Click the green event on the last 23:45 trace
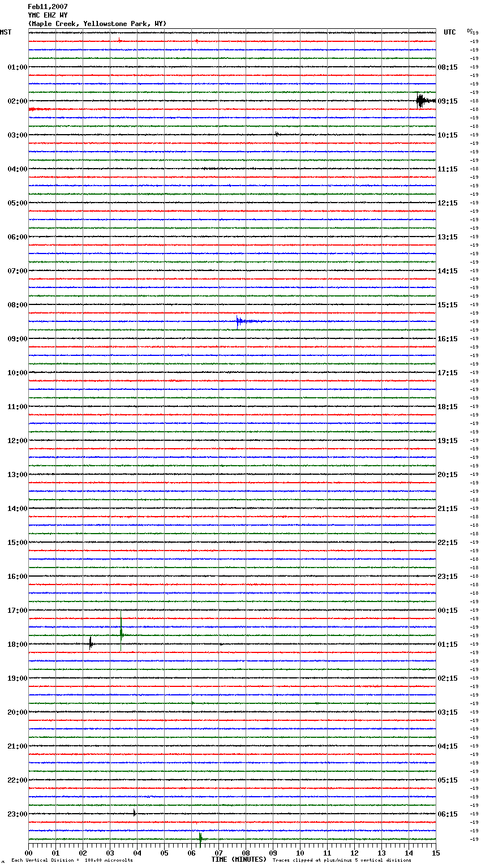Image resolution: width=481 pixels, height=868 pixels. click(200, 839)
